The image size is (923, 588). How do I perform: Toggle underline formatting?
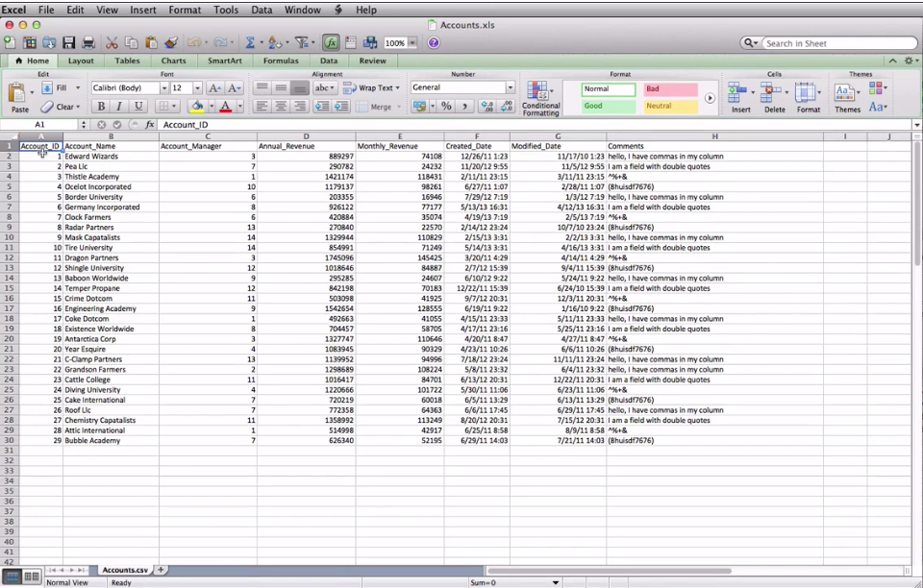[138, 106]
